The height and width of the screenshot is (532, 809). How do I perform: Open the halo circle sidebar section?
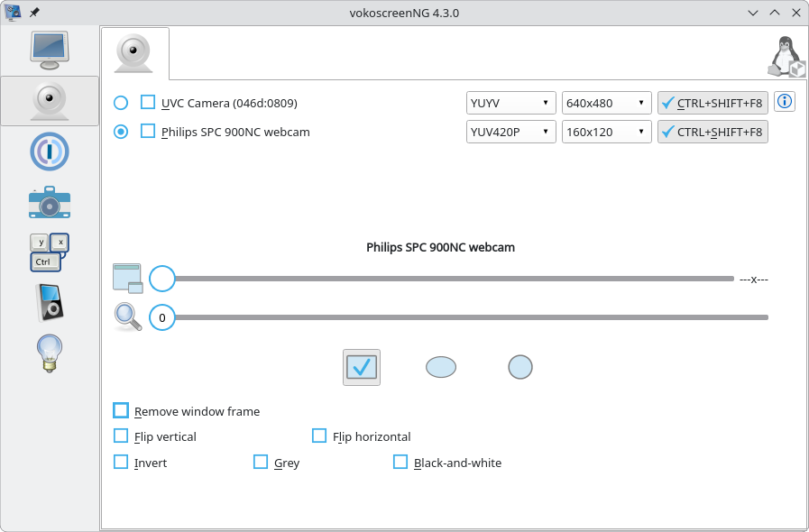pos(49,151)
